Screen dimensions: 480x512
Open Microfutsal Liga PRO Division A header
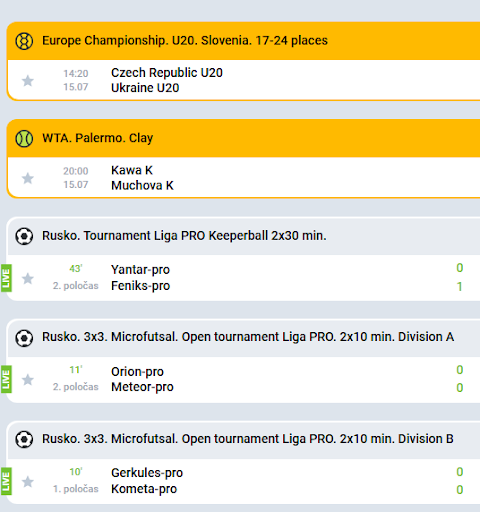point(243,338)
